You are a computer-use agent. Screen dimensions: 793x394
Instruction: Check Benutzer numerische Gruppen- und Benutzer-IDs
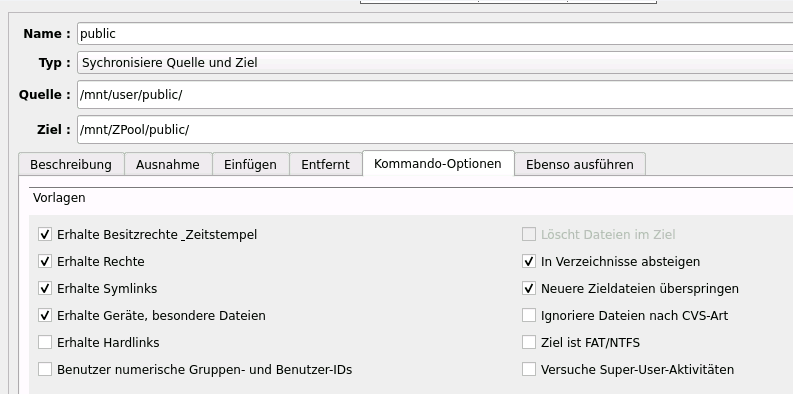(x=45, y=369)
